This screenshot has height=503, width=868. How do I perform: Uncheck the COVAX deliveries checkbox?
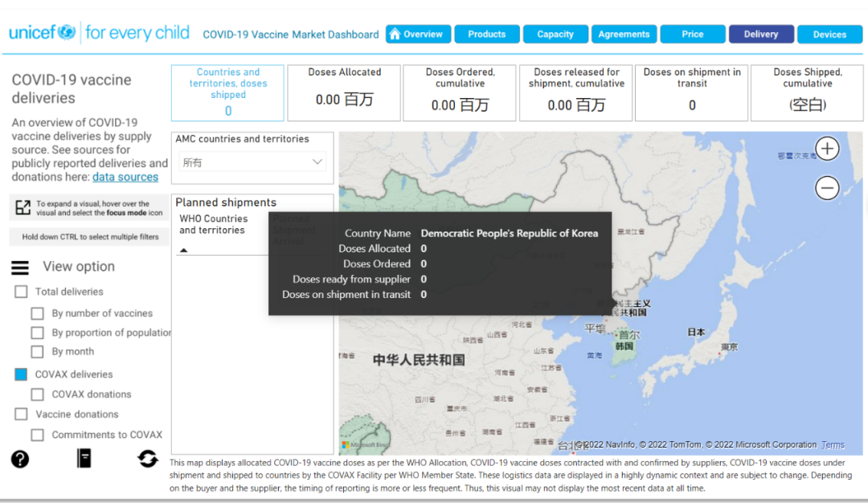21,374
